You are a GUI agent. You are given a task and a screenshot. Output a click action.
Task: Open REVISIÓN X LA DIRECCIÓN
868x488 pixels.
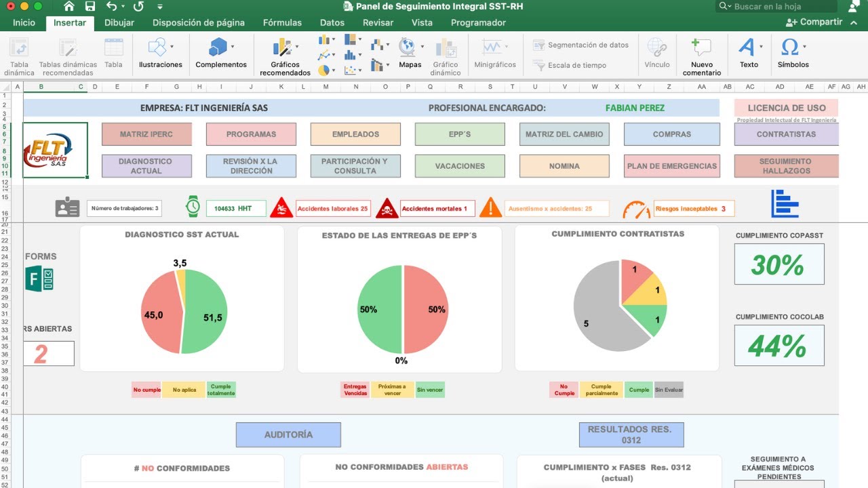251,166
